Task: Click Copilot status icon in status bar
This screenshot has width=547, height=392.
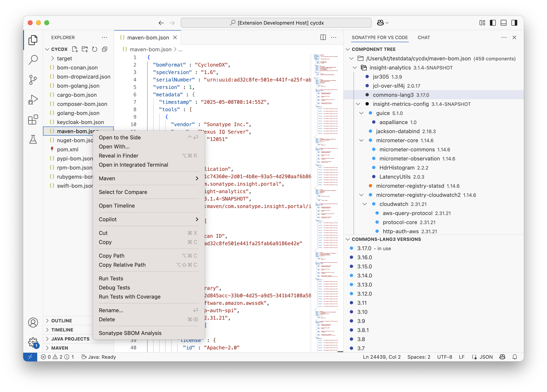Action: tap(502, 357)
